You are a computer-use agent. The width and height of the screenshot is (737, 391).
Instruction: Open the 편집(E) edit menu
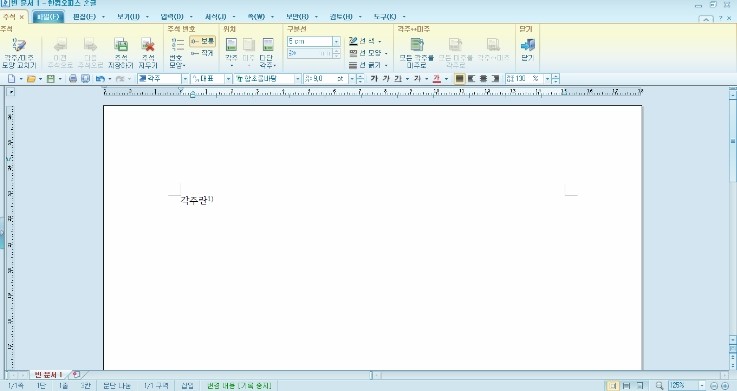click(85, 17)
